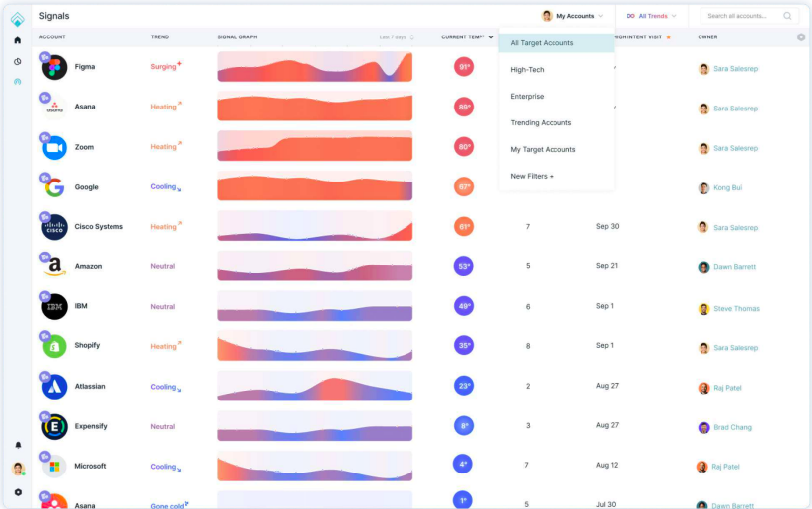Viewport: 812px width, 509px height.
Task: Open notifications bell icon
Action: tap(18, 445)
